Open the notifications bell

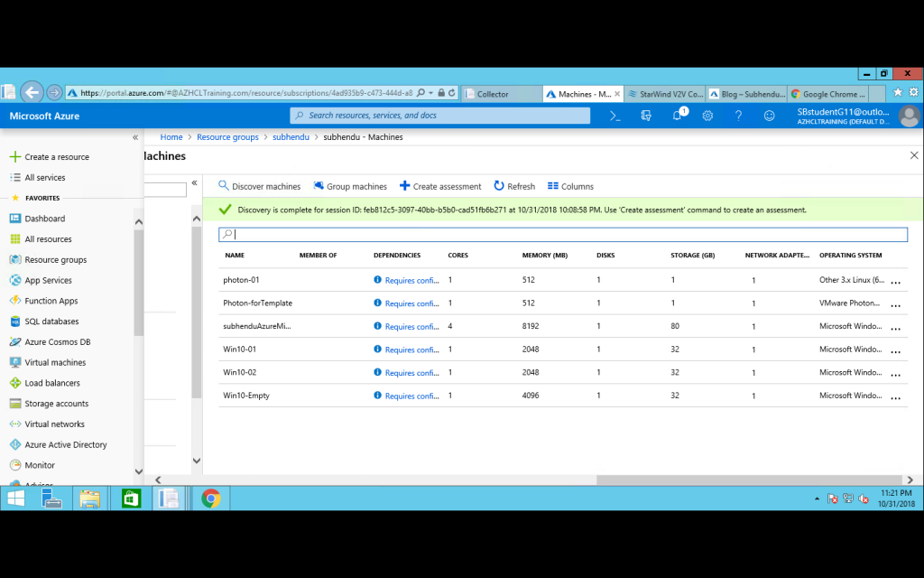tap(677, 116)
